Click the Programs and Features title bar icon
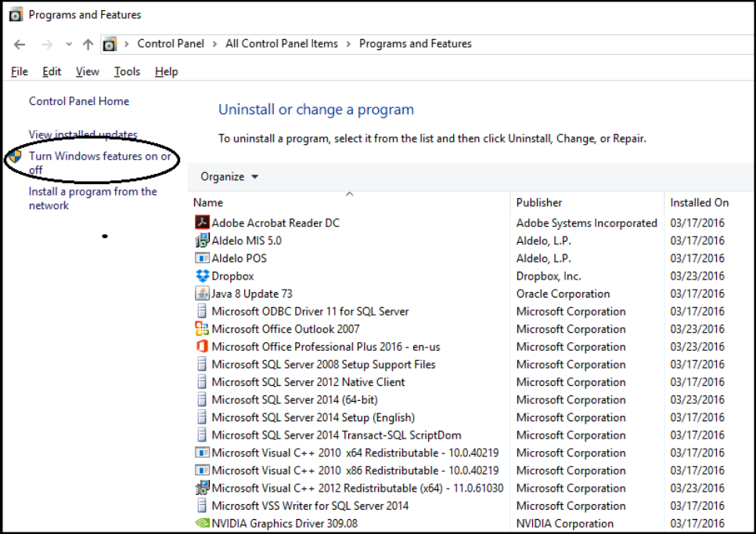 click(16, 15)
